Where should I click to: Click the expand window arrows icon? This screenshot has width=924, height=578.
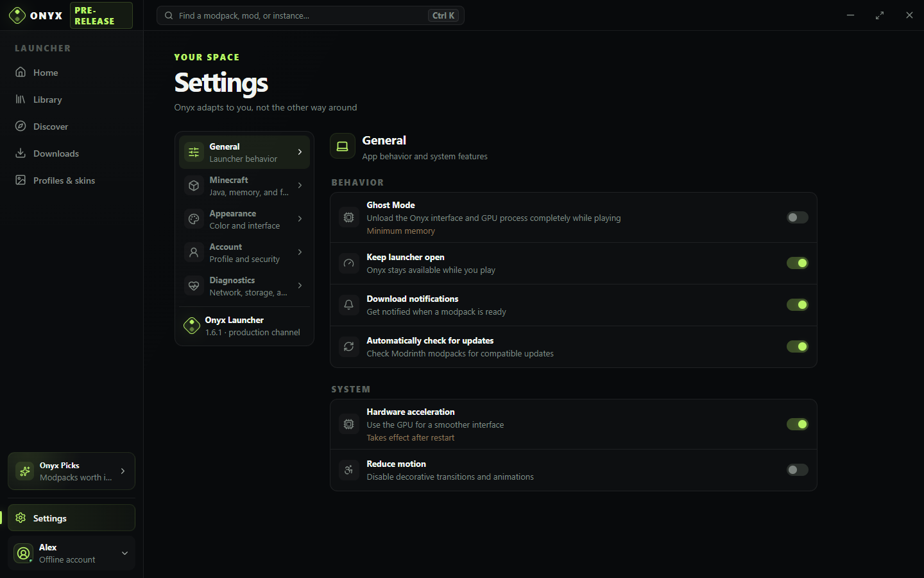880,15
